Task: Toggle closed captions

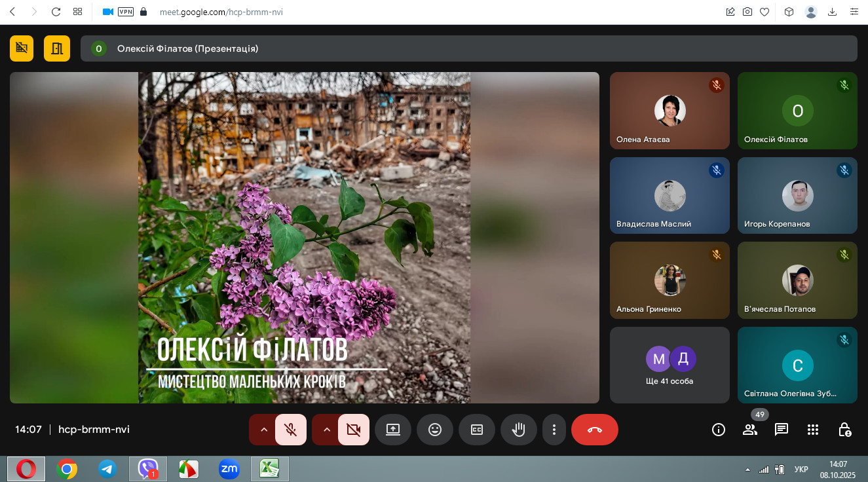Action: click(476, 430)
